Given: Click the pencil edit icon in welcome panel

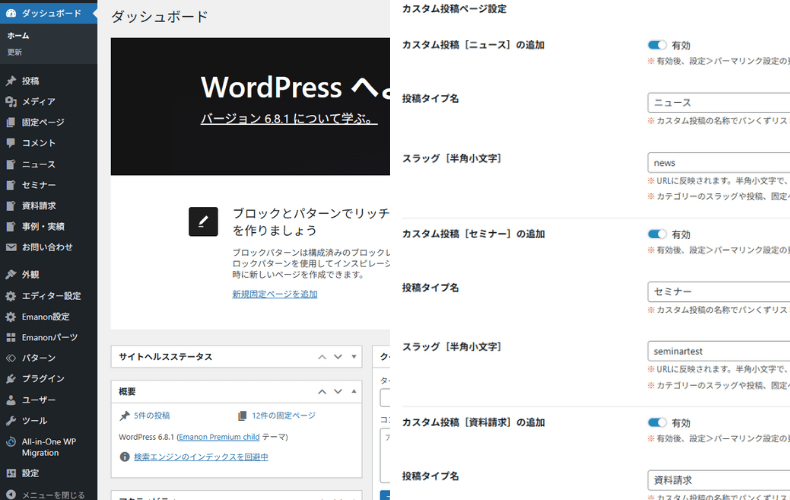Looking at the screenshot, I should click(203, 221).
